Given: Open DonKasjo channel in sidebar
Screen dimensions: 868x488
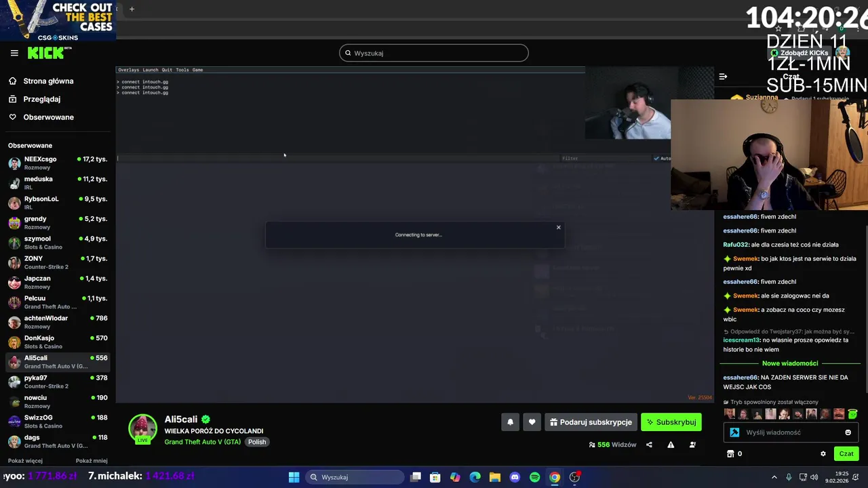Looking at the screenshot, I should 58,342.
